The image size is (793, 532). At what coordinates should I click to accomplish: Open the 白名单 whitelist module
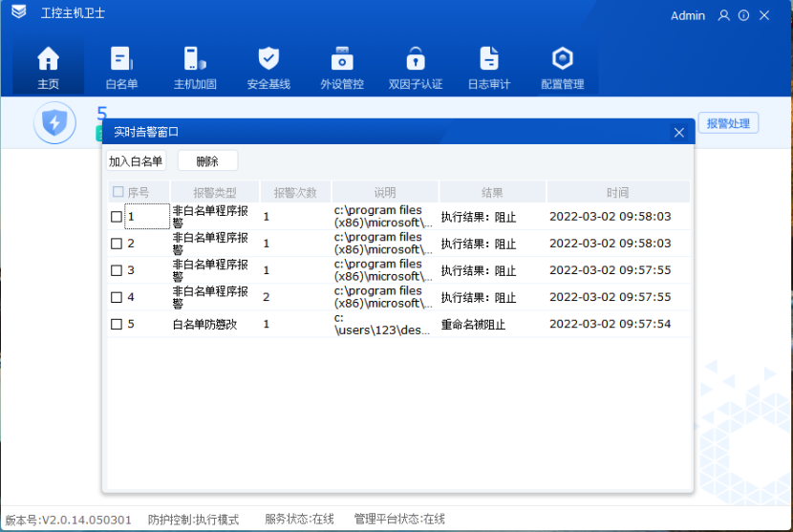(121, 68)
